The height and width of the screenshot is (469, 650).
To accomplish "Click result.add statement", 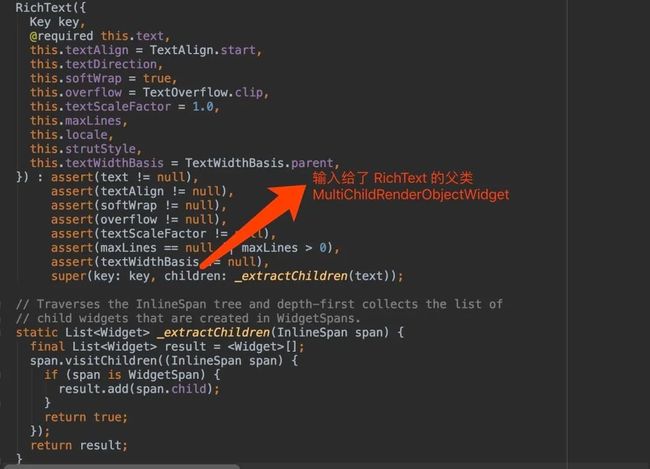I will click(x=139, y=389).
